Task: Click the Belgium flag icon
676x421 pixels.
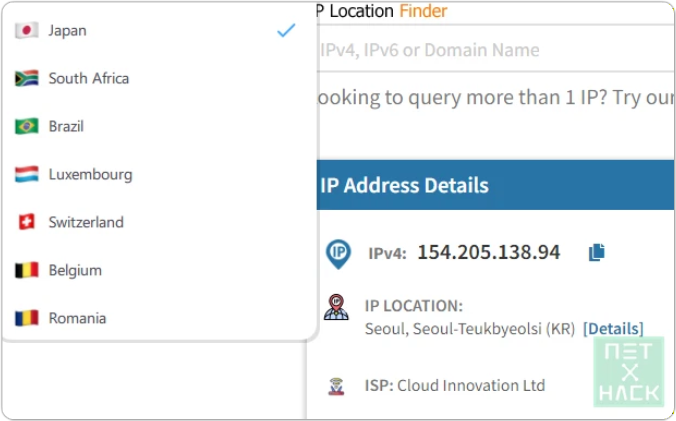Action: pyautogui.click(x=27, y=271)
